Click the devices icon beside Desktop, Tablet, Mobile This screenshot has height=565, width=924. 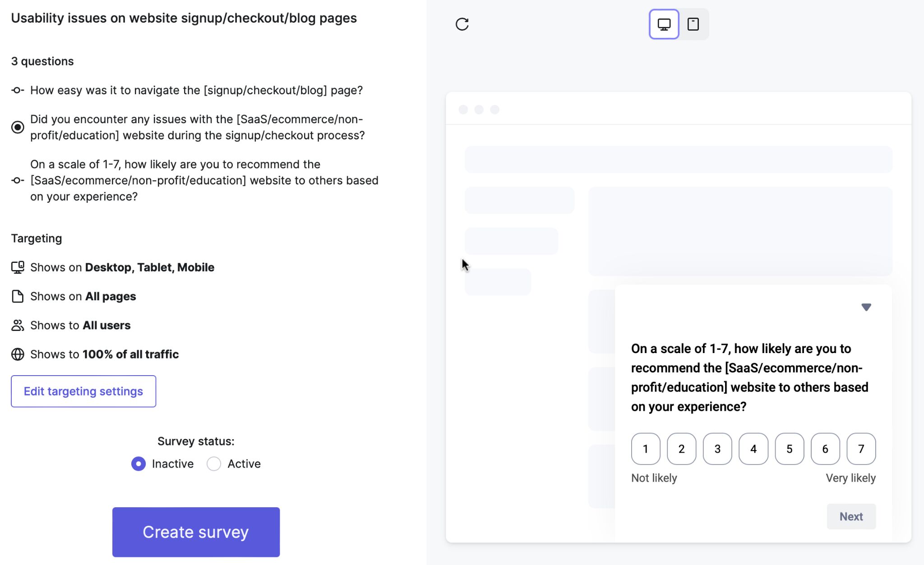tap(17, 267)
